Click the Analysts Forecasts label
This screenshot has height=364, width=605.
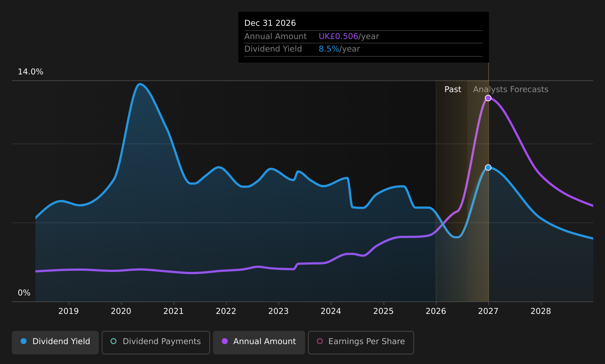tap(511, 90)
